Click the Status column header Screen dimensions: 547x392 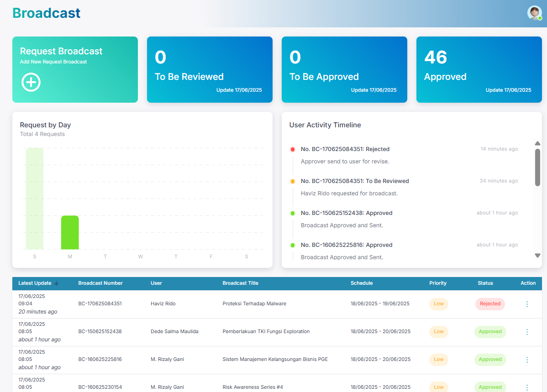point(485,283)
